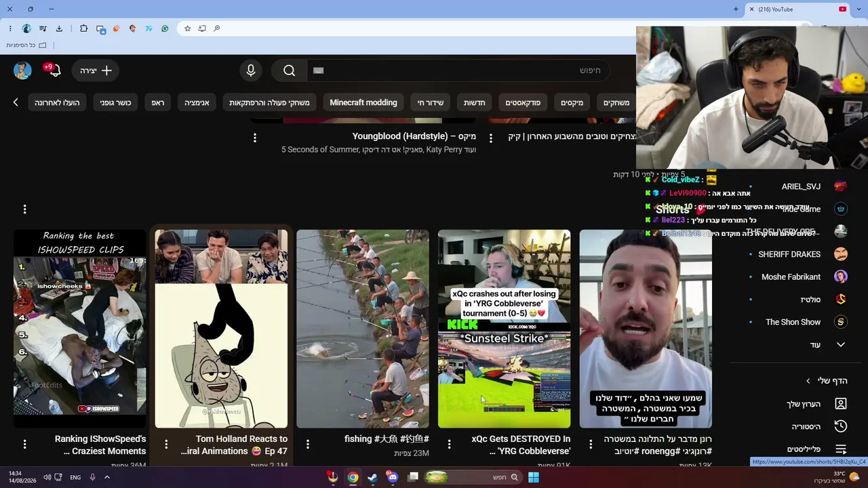Select the 'מיקסים' filter chip

click(x=572, y=102)
